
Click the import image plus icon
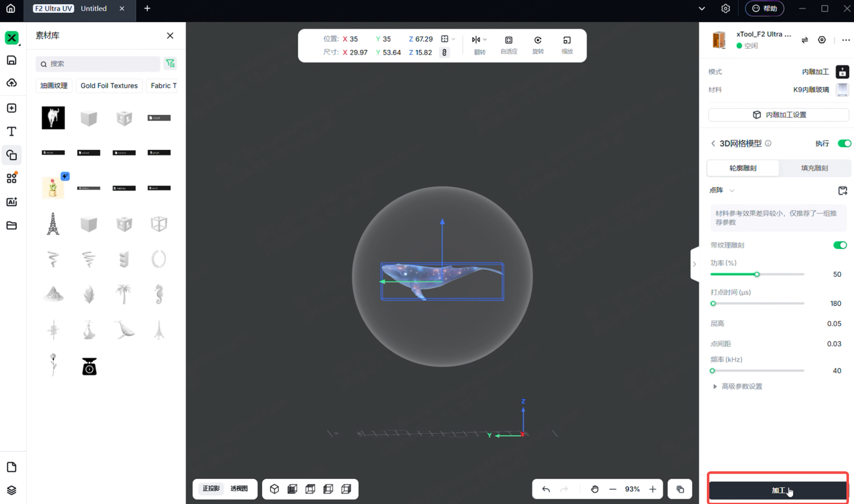12,108
